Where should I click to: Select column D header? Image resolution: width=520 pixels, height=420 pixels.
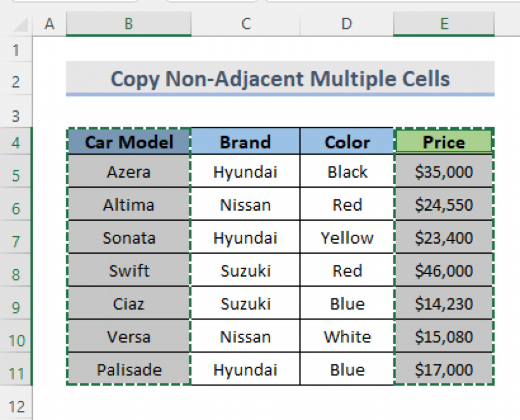(x=346, y=24)
